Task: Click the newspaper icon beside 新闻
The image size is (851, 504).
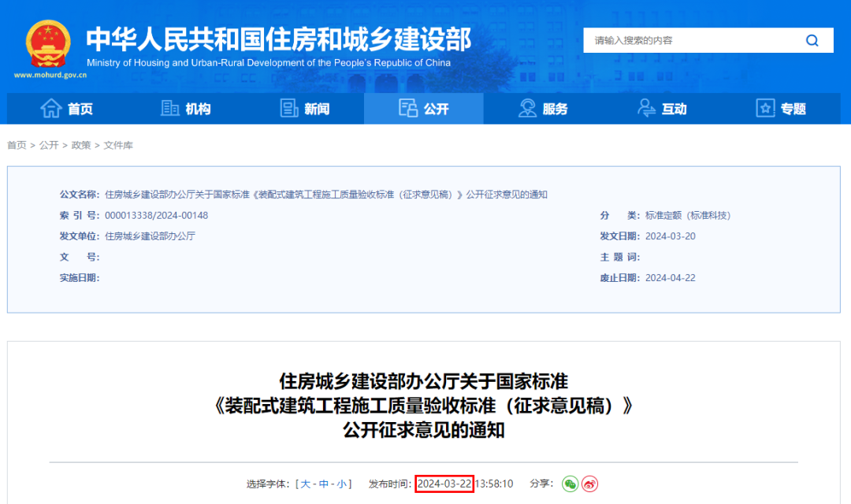Action: coord(288,109)
